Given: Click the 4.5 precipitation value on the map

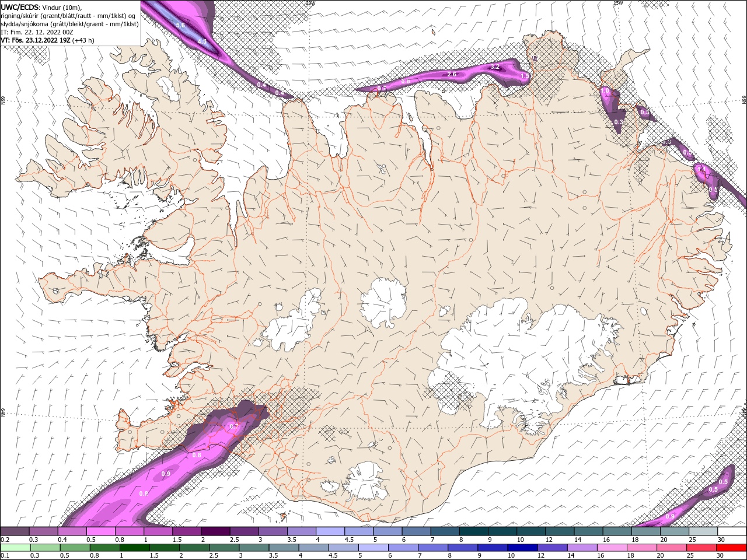Looking at the screenshot, I should click(x=203, y=41).
